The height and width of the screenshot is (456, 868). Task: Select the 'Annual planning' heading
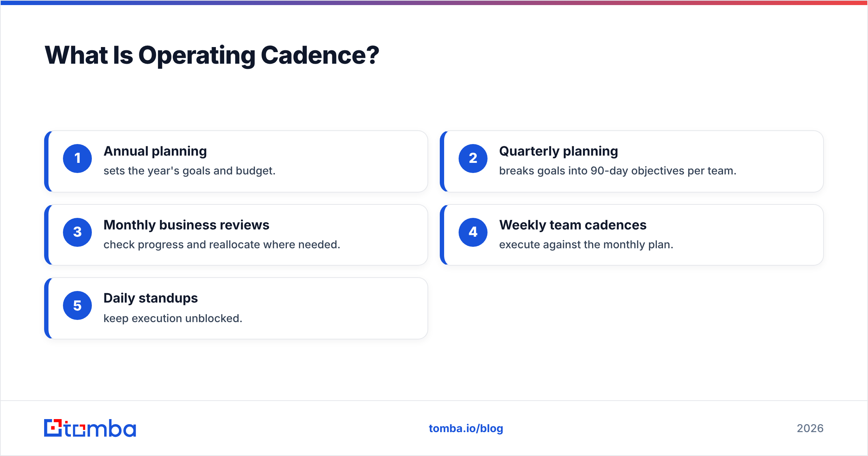(x=155, y=151)
